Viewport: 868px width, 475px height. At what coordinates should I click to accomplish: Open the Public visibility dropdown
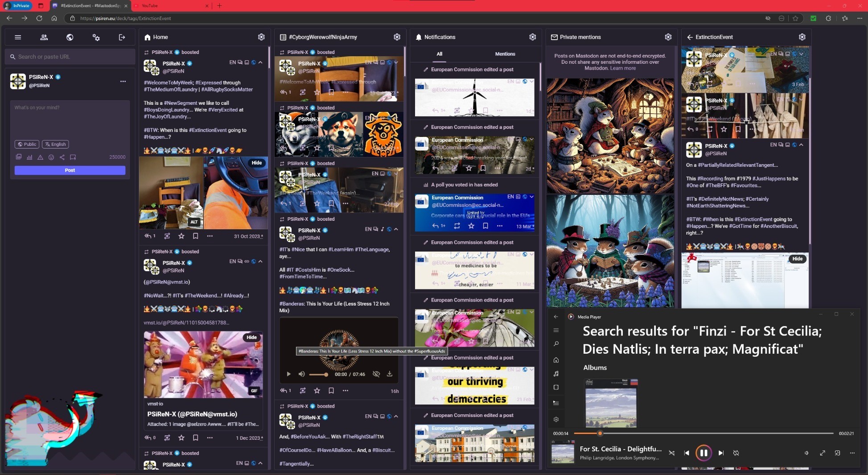click(x=27, y=144)
